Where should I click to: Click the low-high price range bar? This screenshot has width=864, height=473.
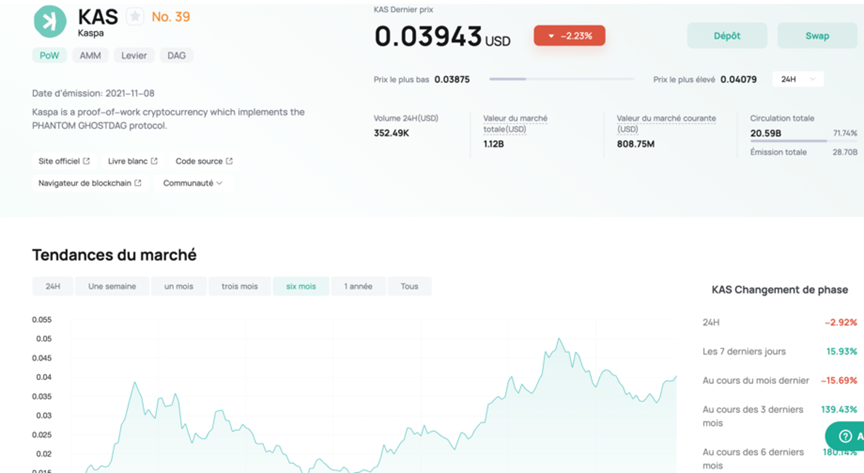click(x=561, y=79)
